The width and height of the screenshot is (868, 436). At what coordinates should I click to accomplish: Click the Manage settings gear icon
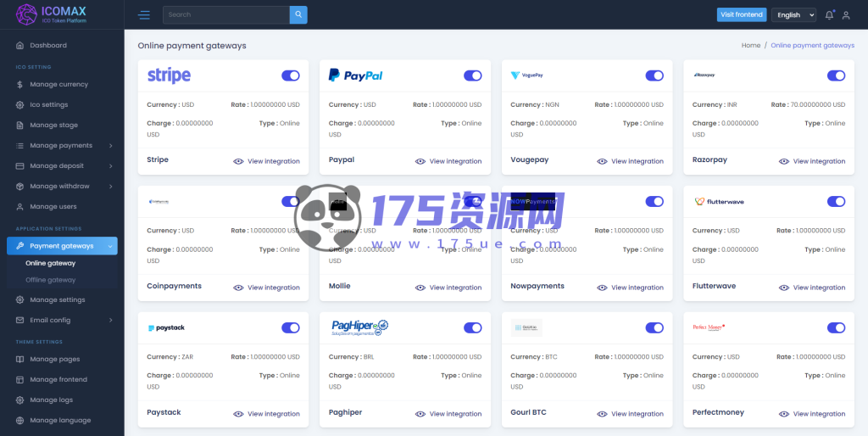(x=20, y=299)
